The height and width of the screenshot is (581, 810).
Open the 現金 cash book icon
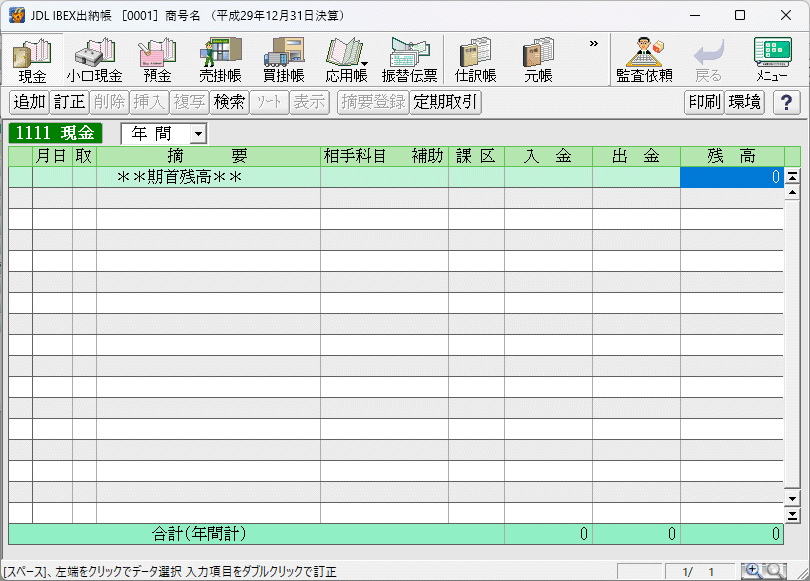coord(30,58)
